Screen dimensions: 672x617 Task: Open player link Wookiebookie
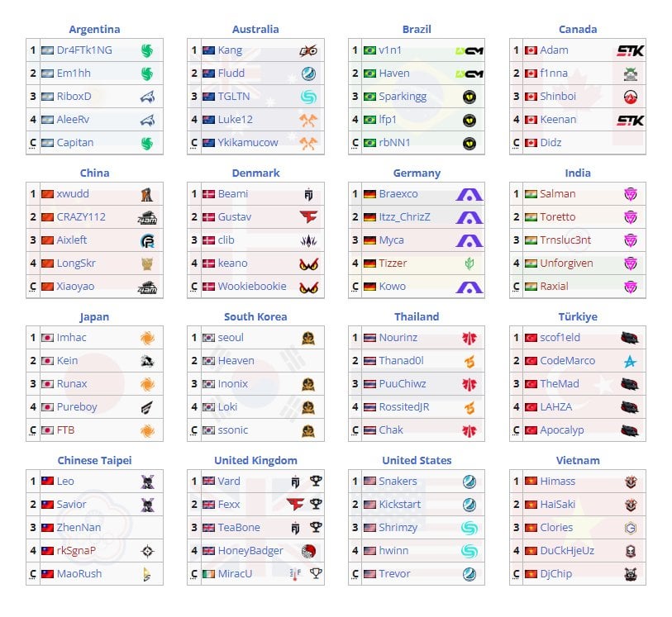(252, 287)
